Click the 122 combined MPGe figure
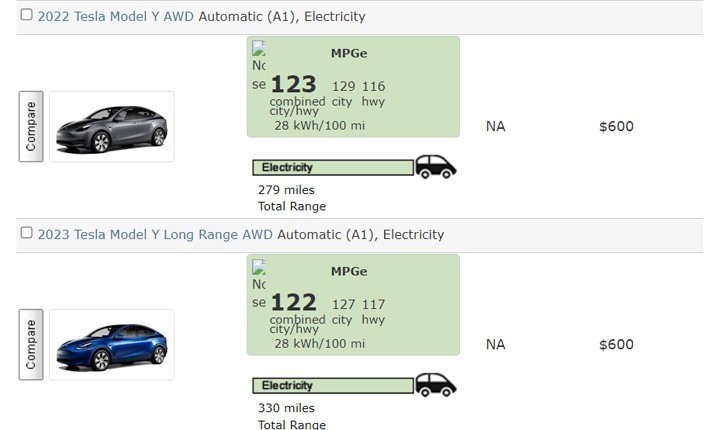 tap(294, 303)
